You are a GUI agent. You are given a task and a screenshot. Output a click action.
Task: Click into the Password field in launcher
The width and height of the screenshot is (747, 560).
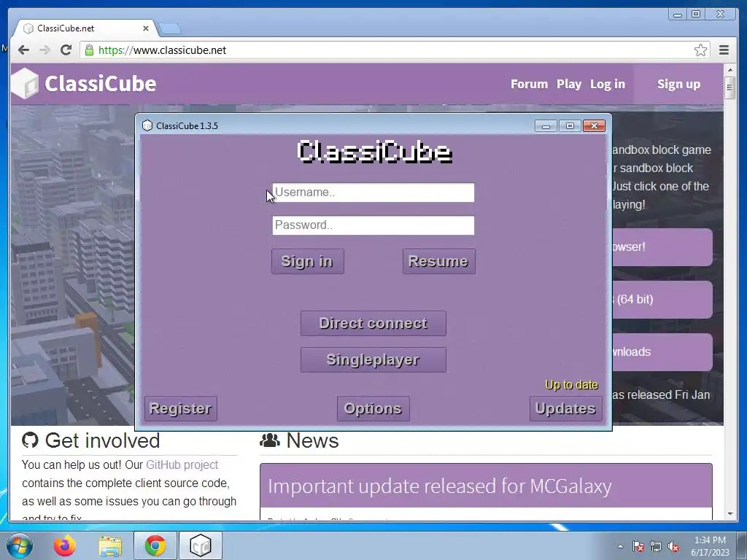(x=373, y=225)
